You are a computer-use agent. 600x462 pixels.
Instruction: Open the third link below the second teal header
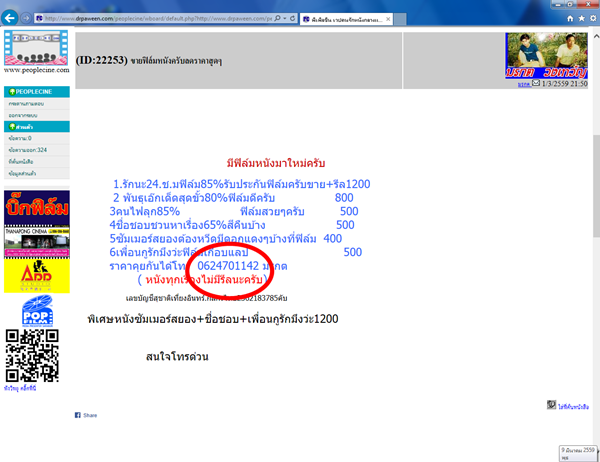point(21,162)
